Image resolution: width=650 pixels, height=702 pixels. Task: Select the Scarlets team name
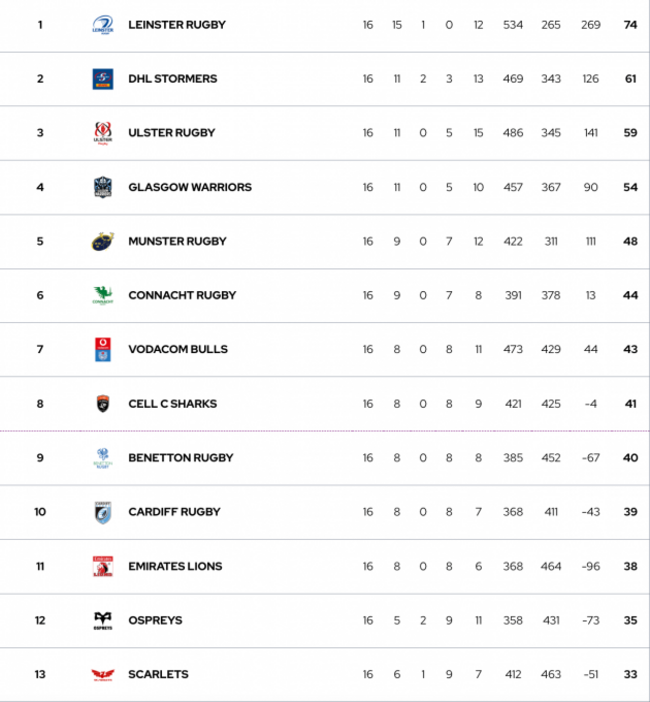coord(158,674)
